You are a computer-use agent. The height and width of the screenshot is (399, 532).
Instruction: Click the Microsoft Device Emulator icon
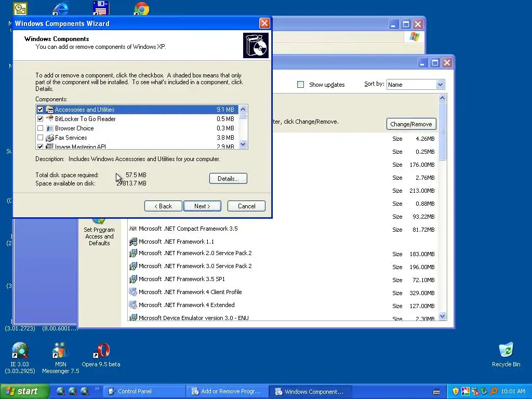click(x=132, y=317)
